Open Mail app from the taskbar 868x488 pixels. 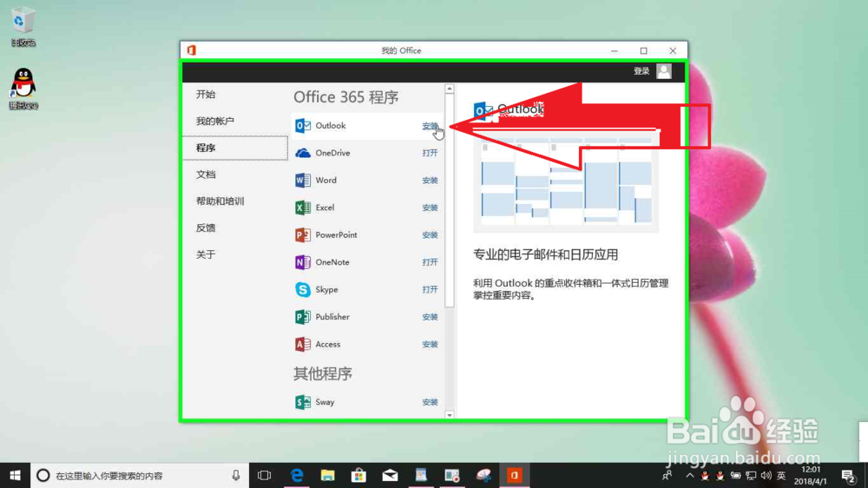tap(390, 475)
